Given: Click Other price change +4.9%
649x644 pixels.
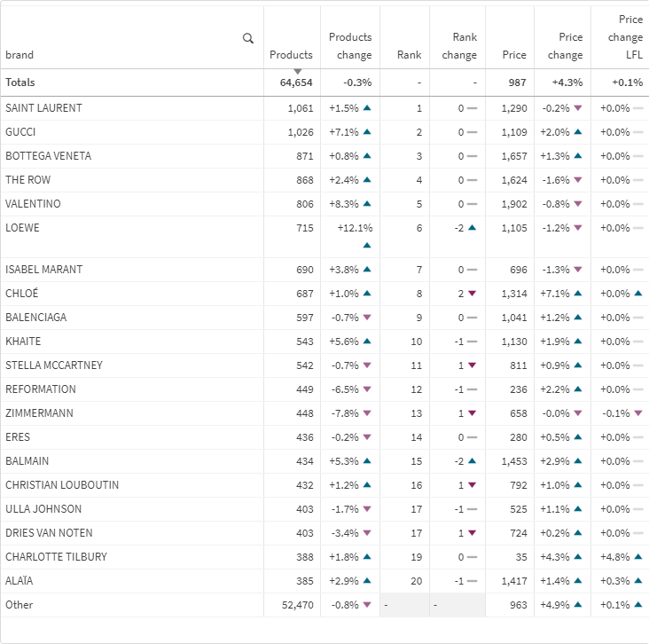Looking at the screenshot, I should (x=555, y=606).
